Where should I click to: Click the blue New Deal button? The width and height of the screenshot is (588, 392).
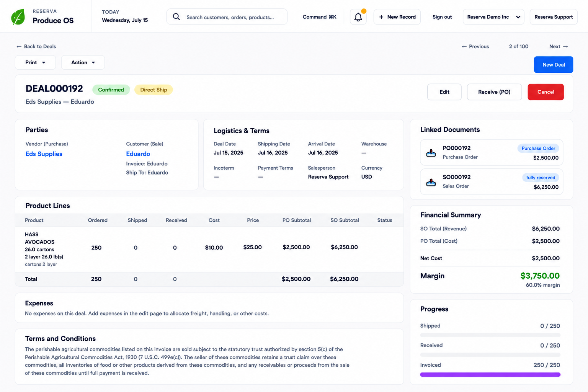tap(553, 65)
